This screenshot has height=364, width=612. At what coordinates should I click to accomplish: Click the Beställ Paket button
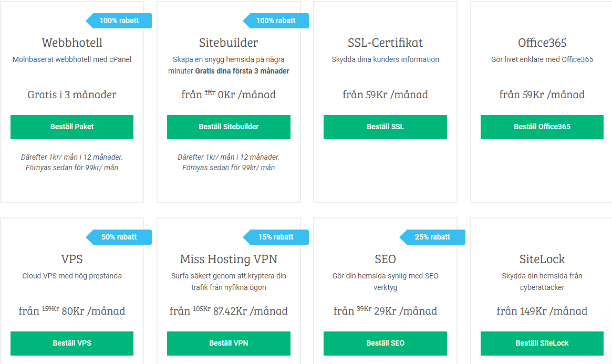click(72, 127)
